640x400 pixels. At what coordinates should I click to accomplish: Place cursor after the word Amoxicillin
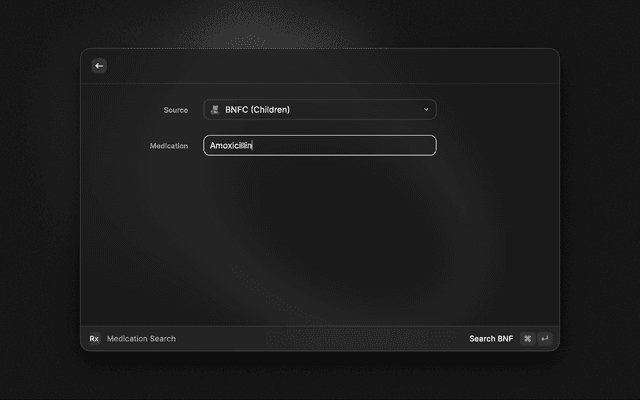tap(253, 146)
